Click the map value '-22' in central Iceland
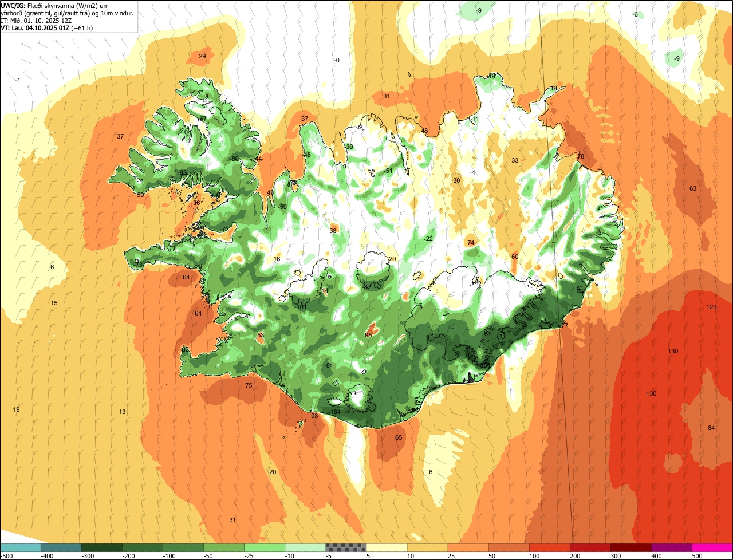 coord(428,239)
